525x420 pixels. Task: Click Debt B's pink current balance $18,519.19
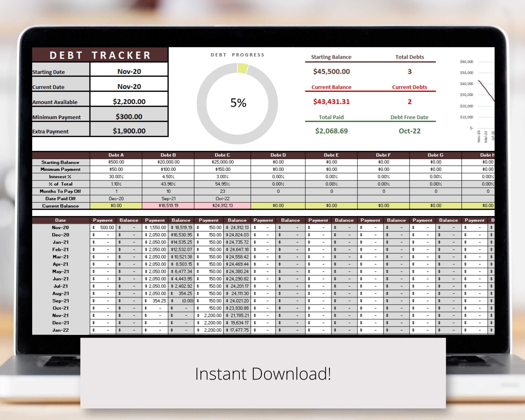(x=168, y=206)
